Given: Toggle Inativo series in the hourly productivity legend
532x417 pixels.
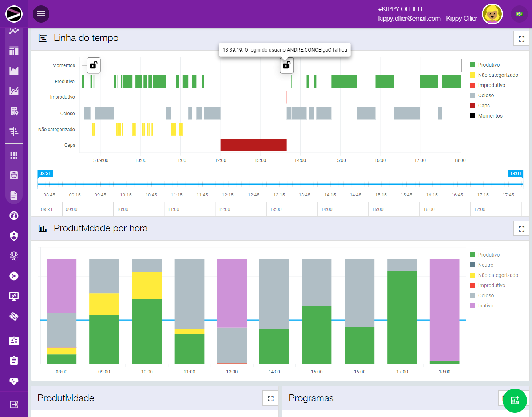Looking at the screenshot, I should click(x=485, y=306).
